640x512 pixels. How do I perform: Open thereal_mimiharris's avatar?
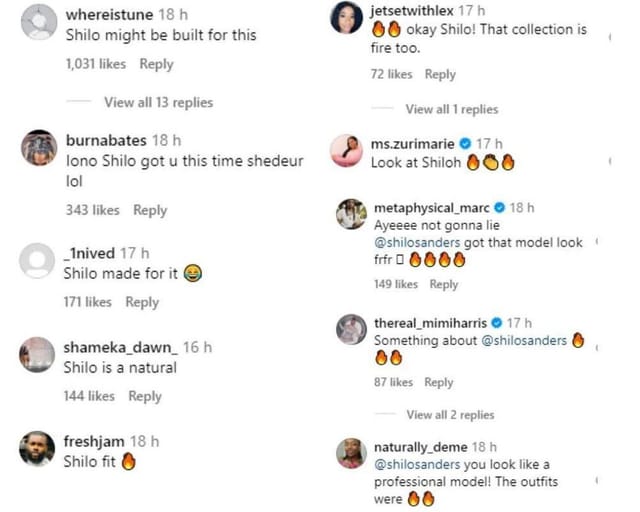[351, 330]
